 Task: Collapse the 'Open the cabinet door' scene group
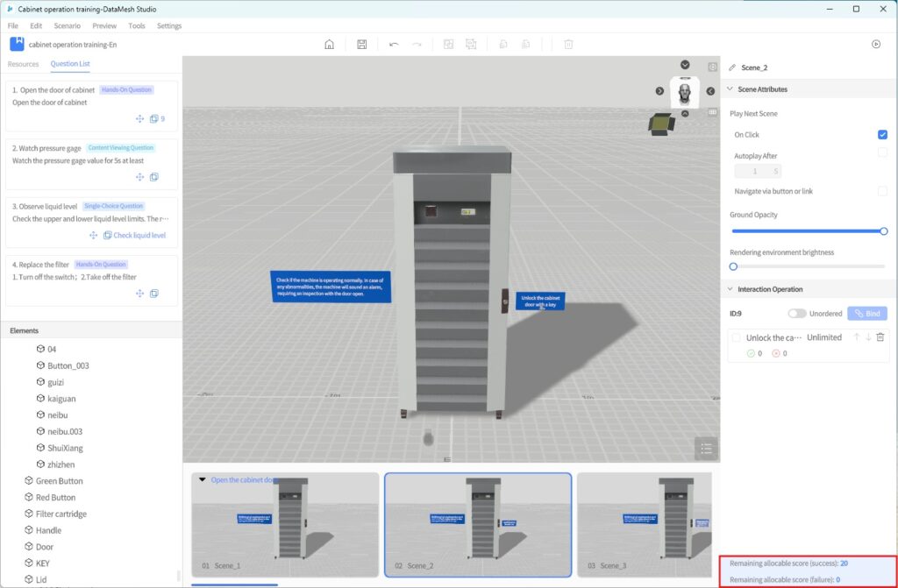[203, 480]
